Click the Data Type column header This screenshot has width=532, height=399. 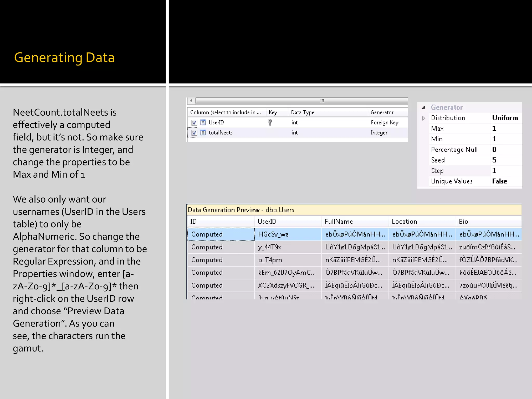tap(302, 112)
